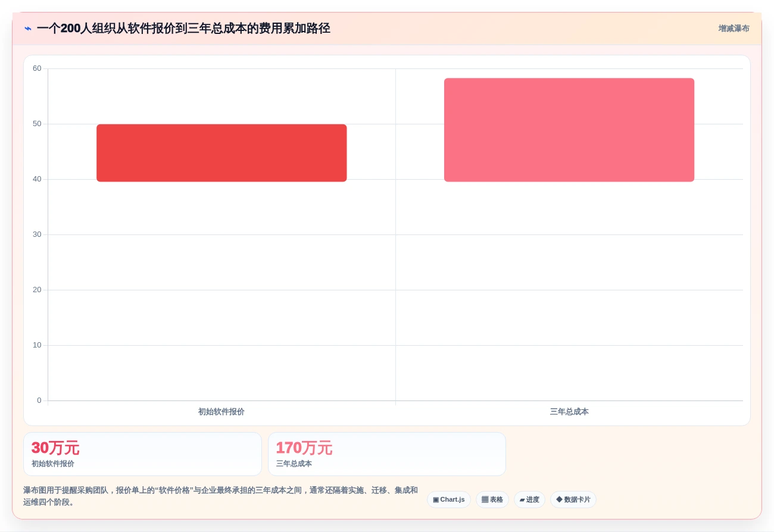Click the chart title about the 200人组织
The image size is (774, 532).
183,29
